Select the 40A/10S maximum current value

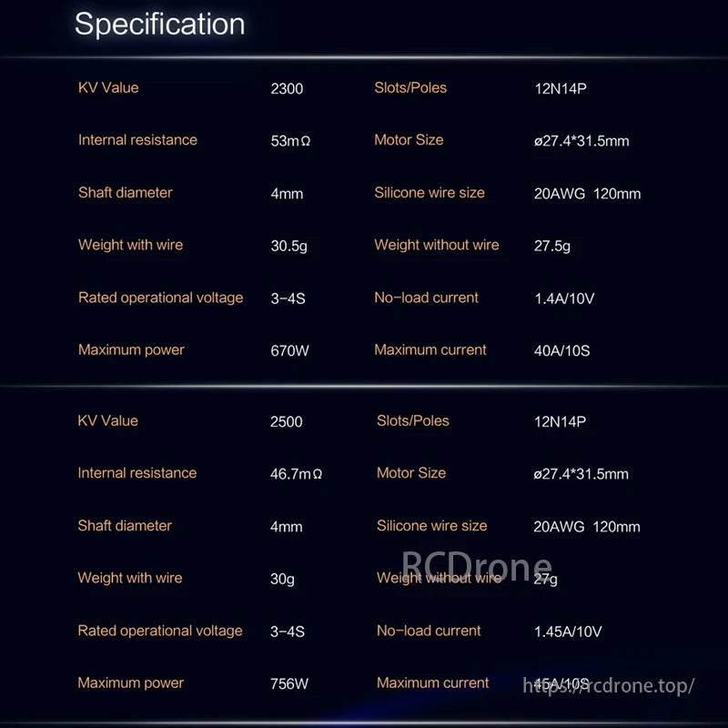[561, 351]
